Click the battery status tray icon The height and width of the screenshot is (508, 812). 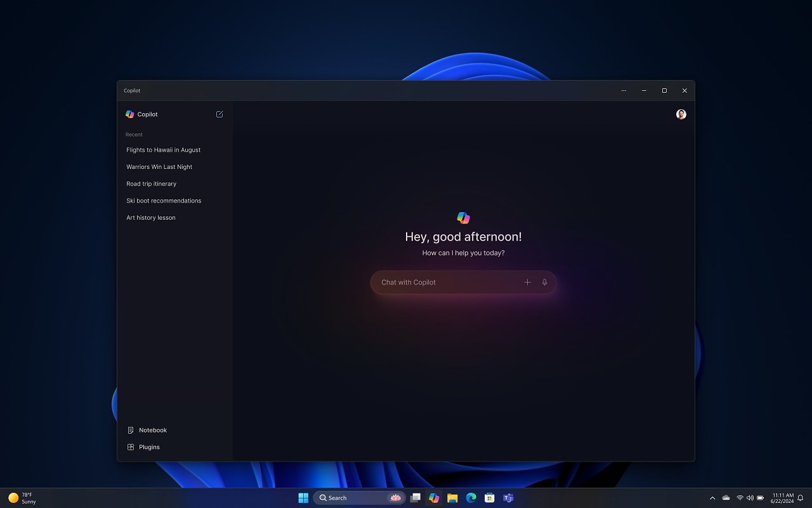tap(760, 498)
